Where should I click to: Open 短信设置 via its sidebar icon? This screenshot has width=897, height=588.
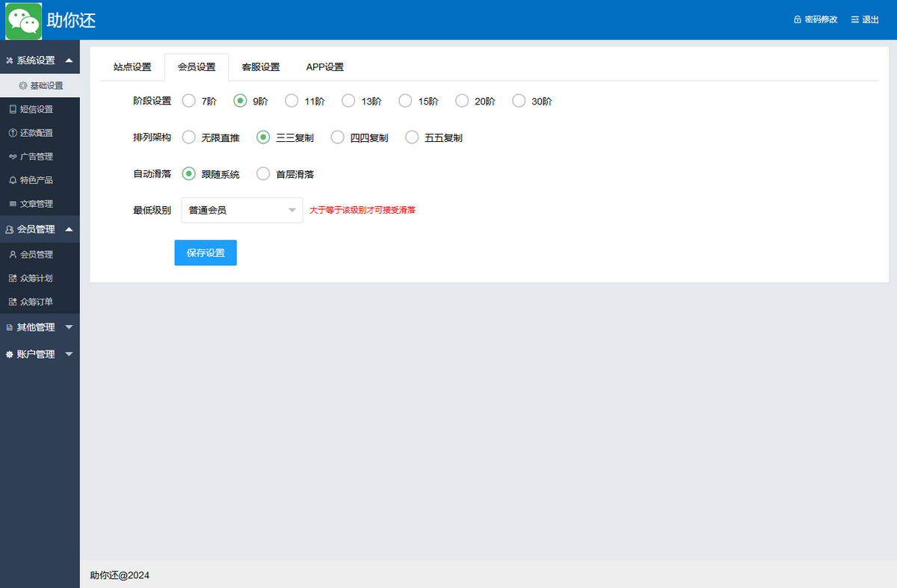(12, 109)
